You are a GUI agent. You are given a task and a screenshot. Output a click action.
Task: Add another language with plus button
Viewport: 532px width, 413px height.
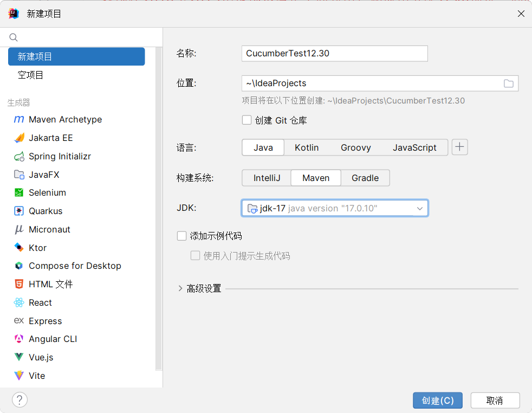click(x=460, y=147)
